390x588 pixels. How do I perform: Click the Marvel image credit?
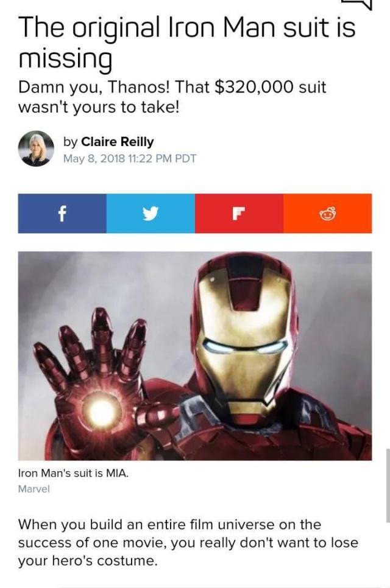tap(34, 489)
